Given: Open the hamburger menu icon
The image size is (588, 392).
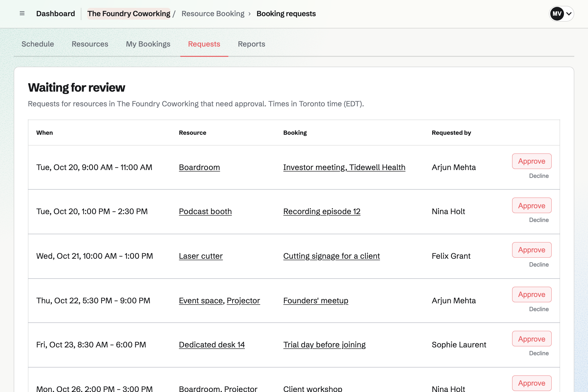Looking at the screenshot, I should (22, 13).
